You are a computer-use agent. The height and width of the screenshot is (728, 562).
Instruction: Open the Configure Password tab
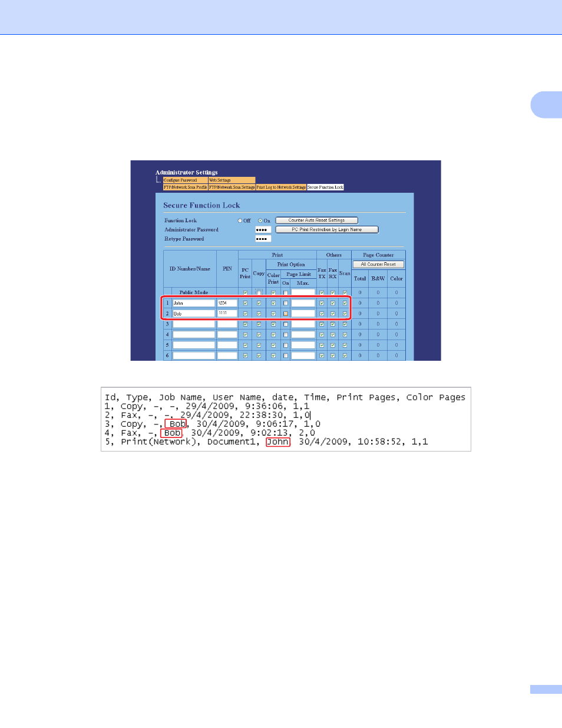[x=185, y=180]
